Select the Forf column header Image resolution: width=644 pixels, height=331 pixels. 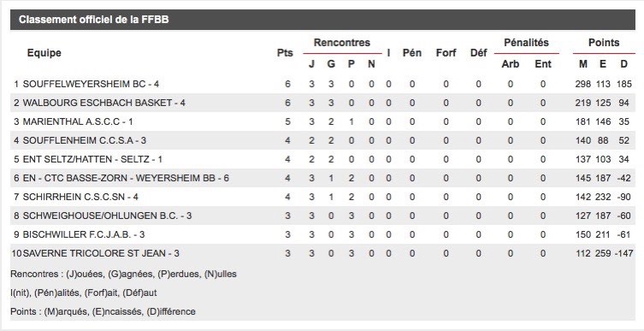tap(446, 53)
